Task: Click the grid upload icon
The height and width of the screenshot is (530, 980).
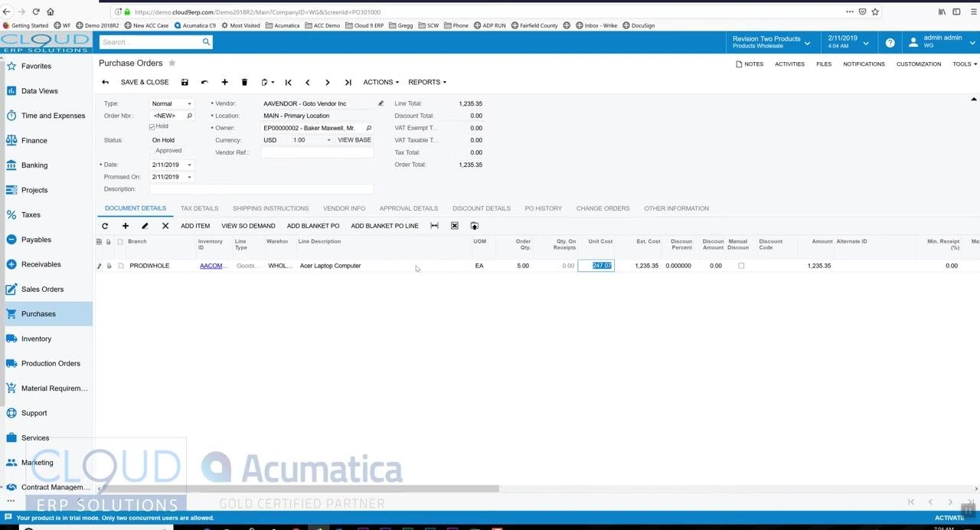Action: pyautogui.click(x=474, y=226)
